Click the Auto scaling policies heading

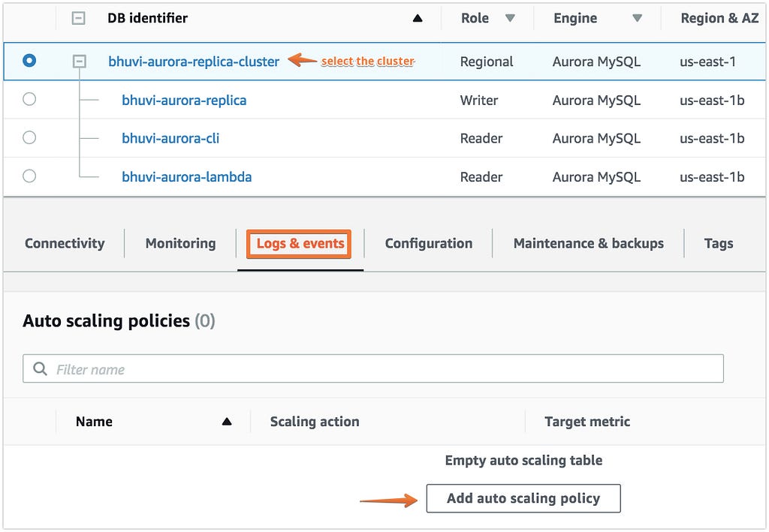(119, 321)
